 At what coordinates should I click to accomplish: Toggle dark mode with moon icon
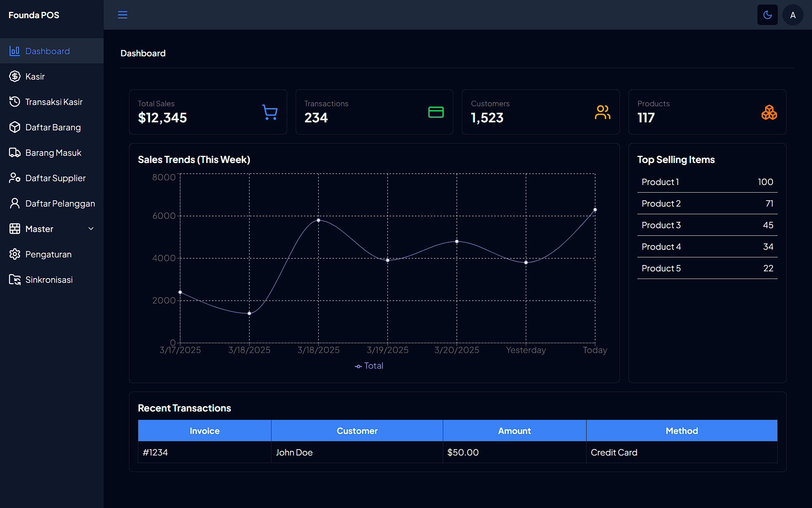767,15
